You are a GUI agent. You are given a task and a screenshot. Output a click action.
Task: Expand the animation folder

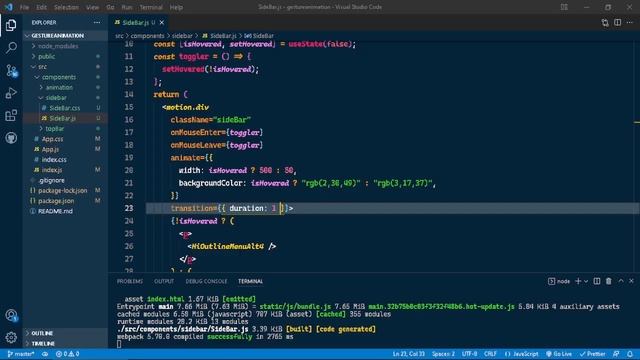coord(65,87)
